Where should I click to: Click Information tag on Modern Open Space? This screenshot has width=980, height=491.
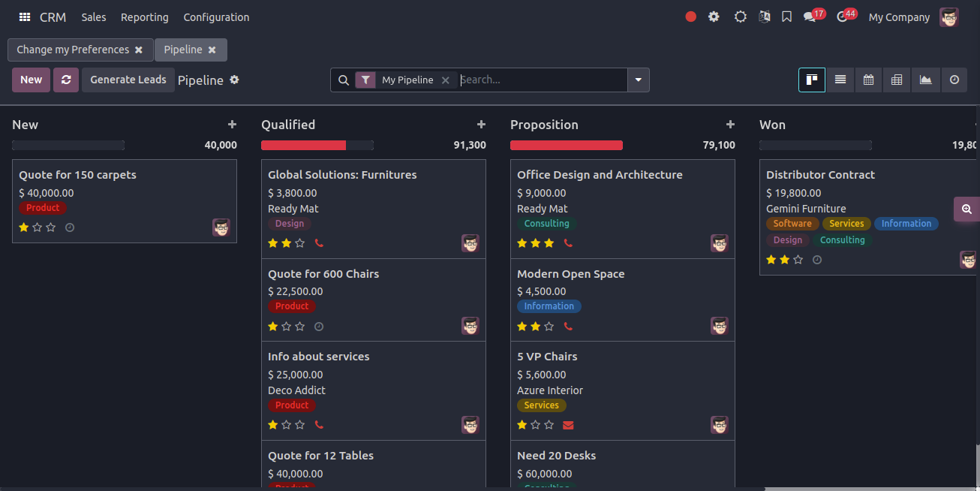549,306
